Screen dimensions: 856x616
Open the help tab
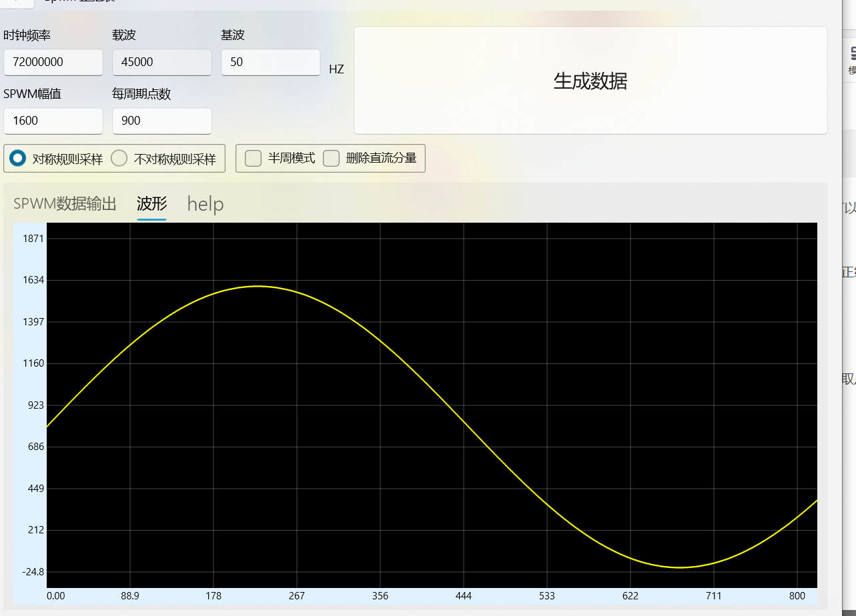click(205, 204)
